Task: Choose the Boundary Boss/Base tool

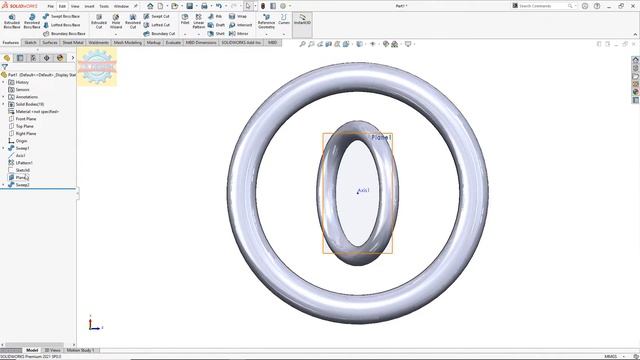Action: pos(64,33)
